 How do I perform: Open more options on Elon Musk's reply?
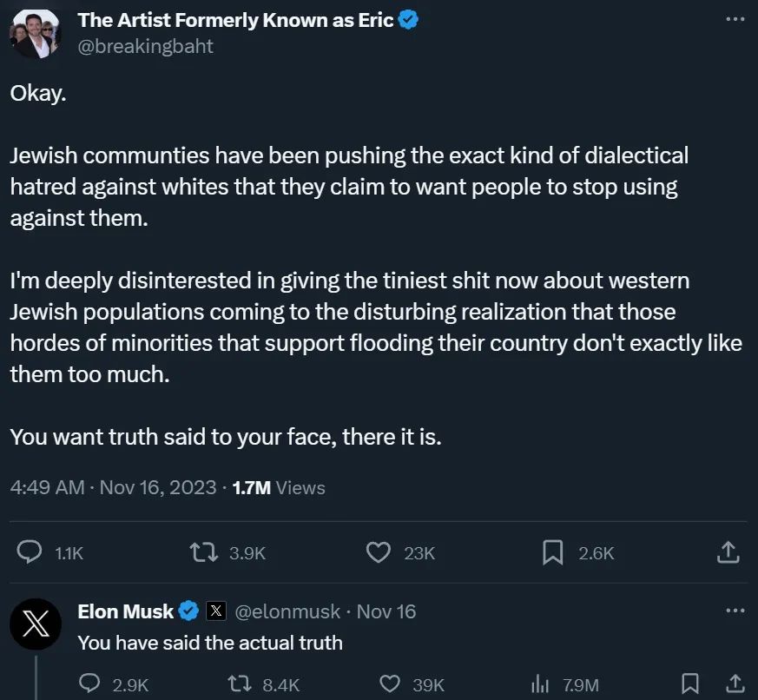(x=735, y=611)
